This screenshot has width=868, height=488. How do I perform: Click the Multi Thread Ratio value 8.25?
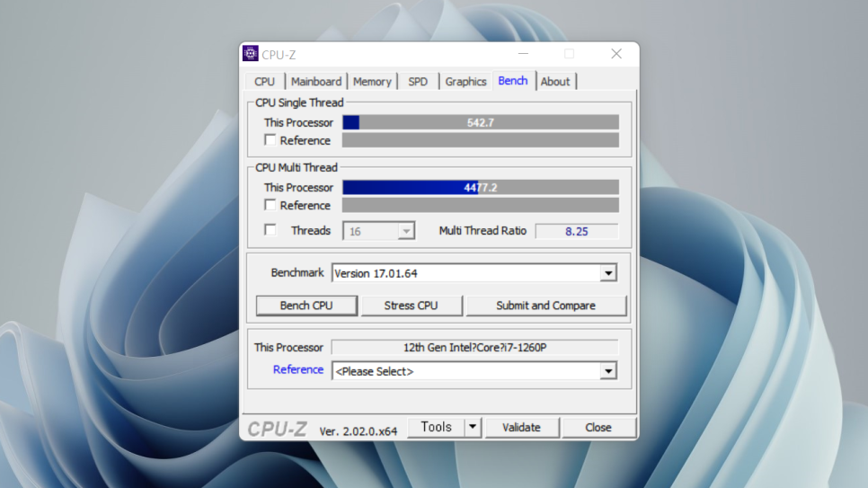tap(576, 232)
